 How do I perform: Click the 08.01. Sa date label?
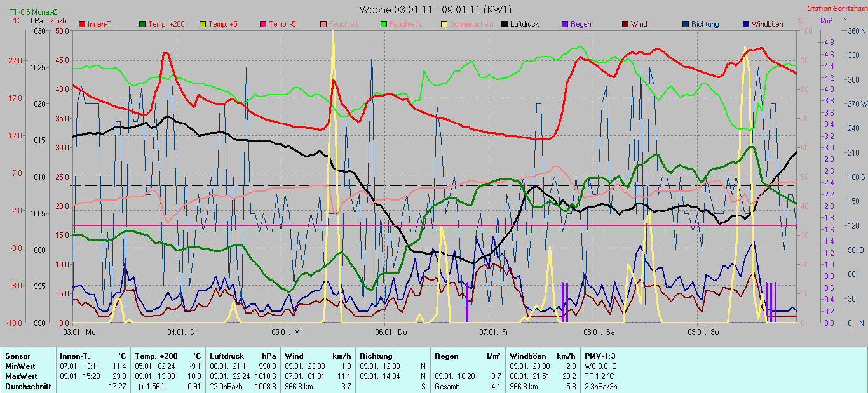coord(599,331)
